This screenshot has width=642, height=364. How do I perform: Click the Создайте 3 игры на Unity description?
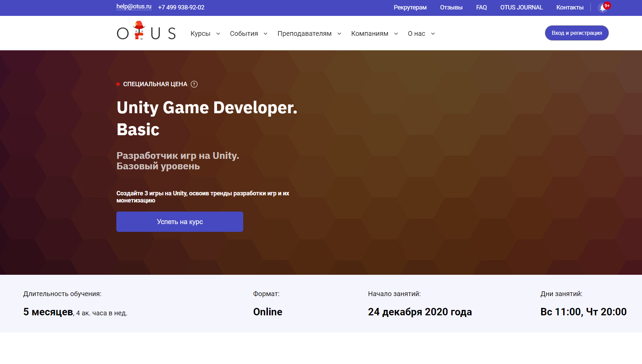pos(203,197)
